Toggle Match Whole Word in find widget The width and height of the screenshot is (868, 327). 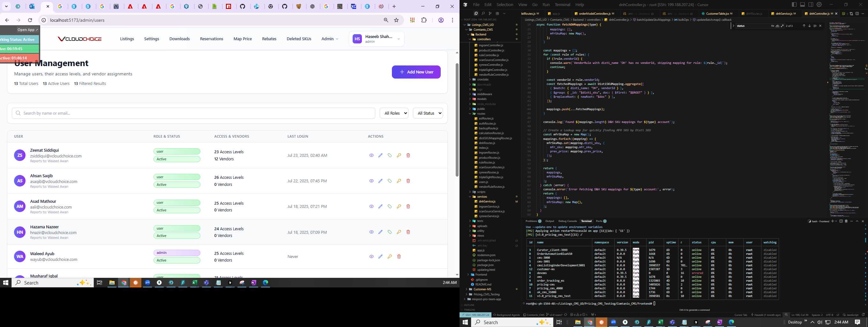(777, 26)
